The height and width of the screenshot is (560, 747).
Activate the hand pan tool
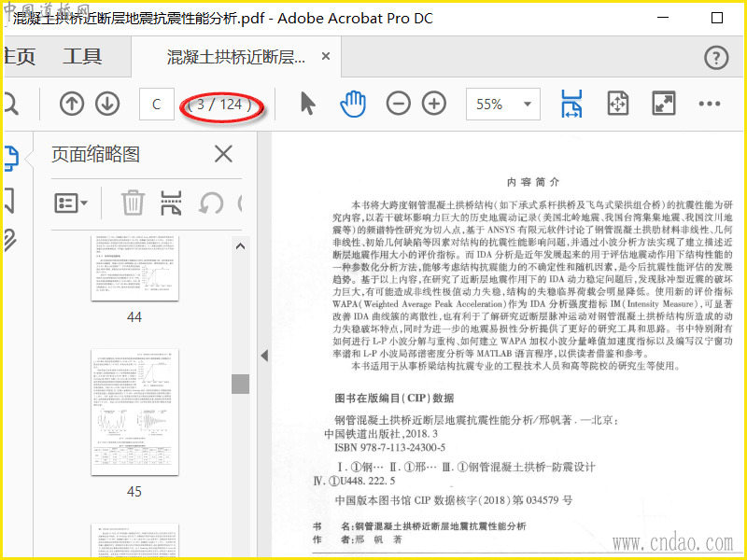click(x=353, y=104)
